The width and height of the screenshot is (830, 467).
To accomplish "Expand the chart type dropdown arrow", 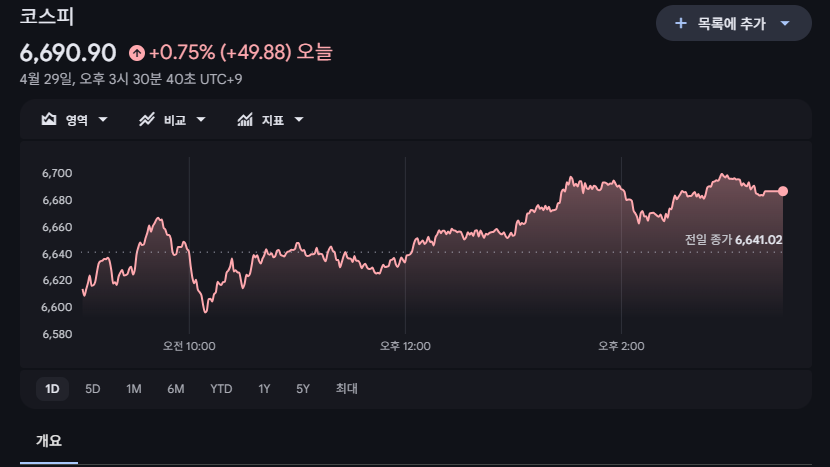I will point(103,120).
